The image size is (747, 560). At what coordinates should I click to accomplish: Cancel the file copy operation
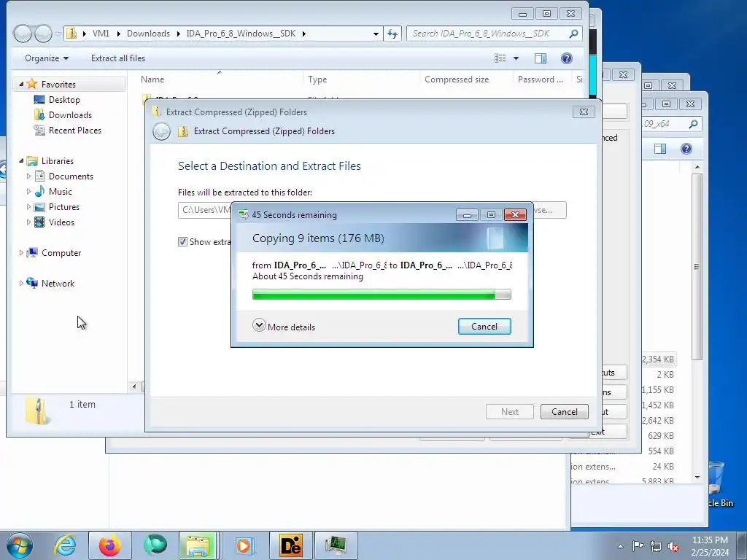pyautogui.click(x=484, y=326)
